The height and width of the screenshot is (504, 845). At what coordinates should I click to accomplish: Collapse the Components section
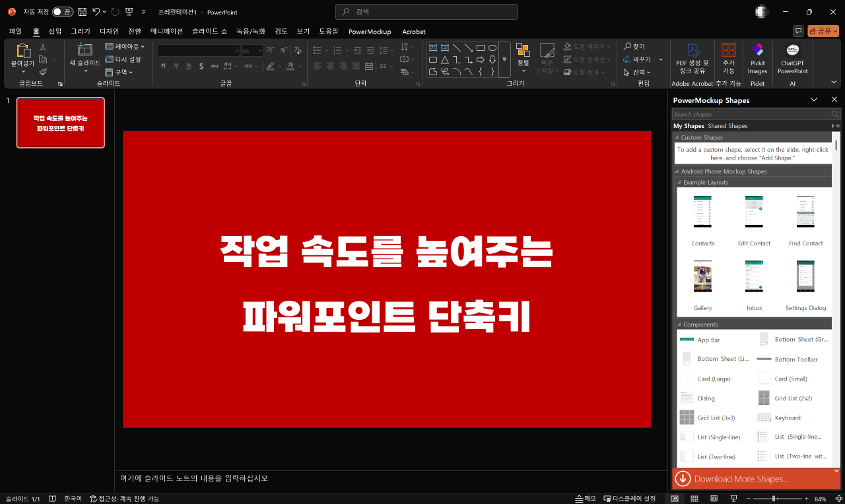click(x=679, y=325)
